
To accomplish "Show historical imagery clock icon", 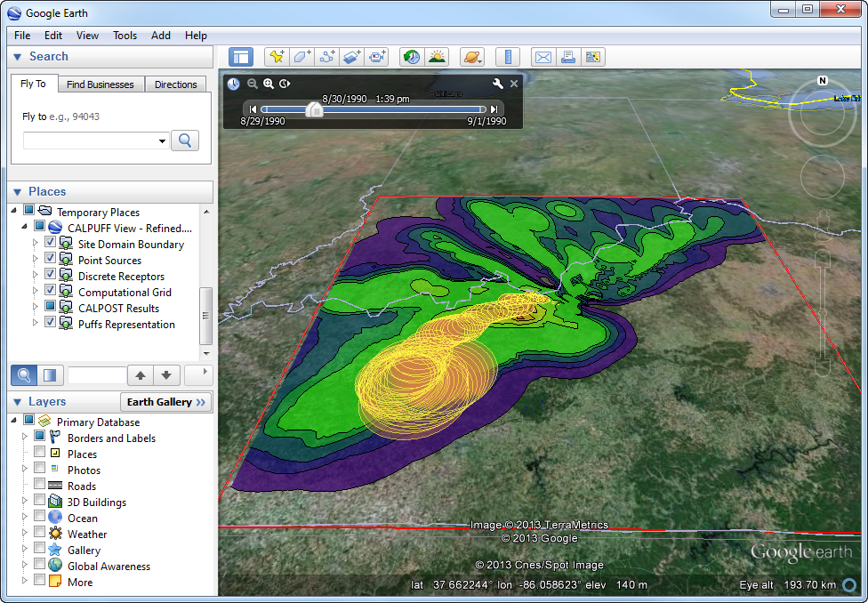I will tap(411, 57).
